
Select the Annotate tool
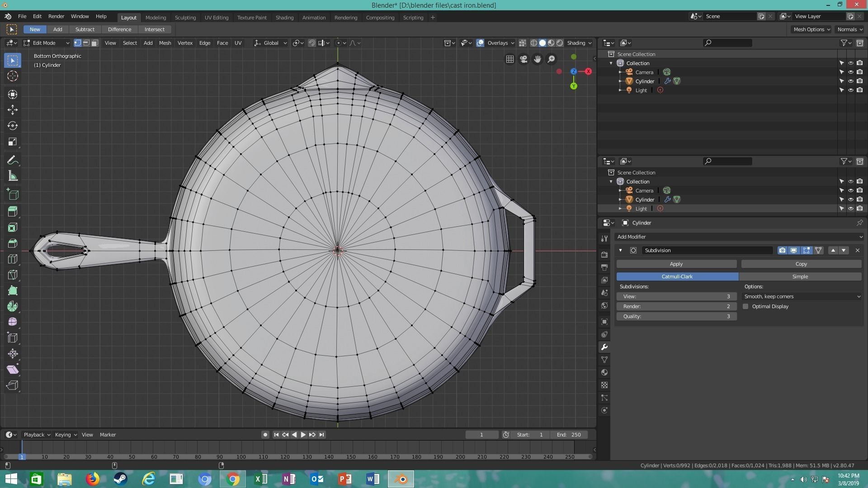13,160
